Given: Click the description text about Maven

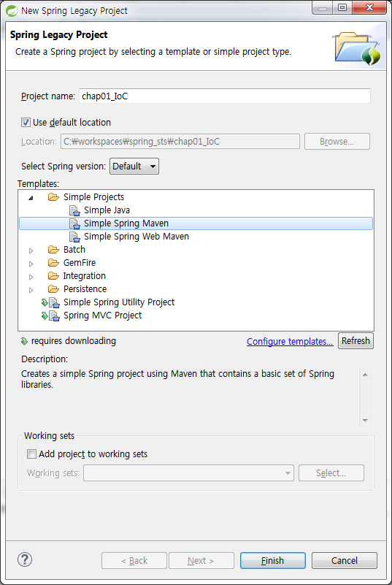Looking at the screenshot, I should pyautogui.click(x=177, y=379).
